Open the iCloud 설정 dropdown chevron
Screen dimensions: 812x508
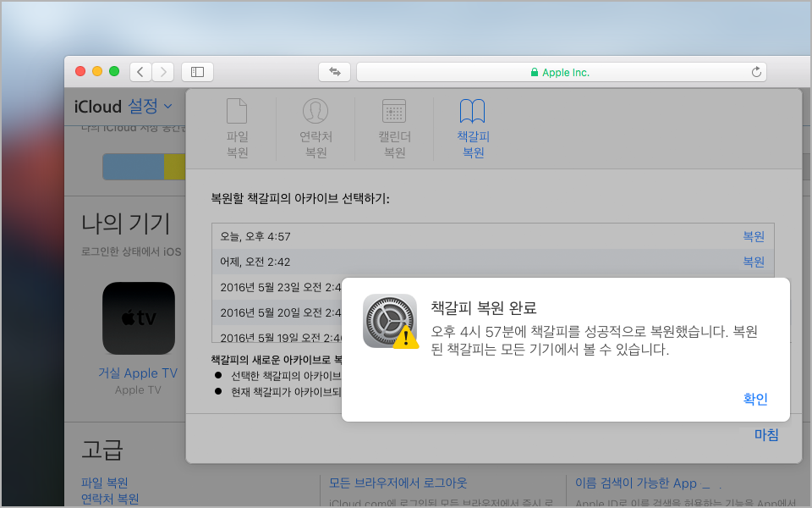(167, 107)
